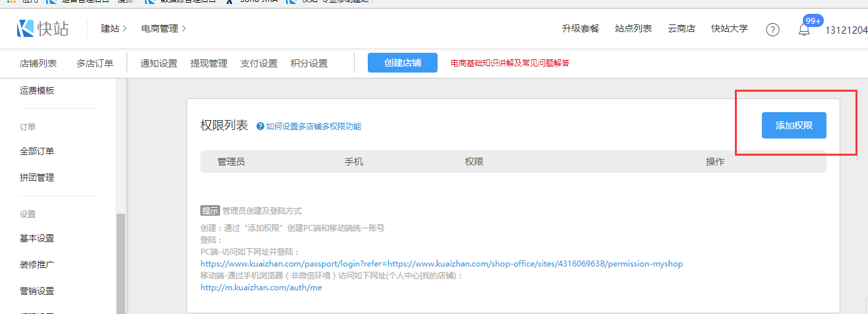The width and height of the screenshot is (868, 314).
Task: Expand the 建站 breadcrumb menu
Action: 113,29
